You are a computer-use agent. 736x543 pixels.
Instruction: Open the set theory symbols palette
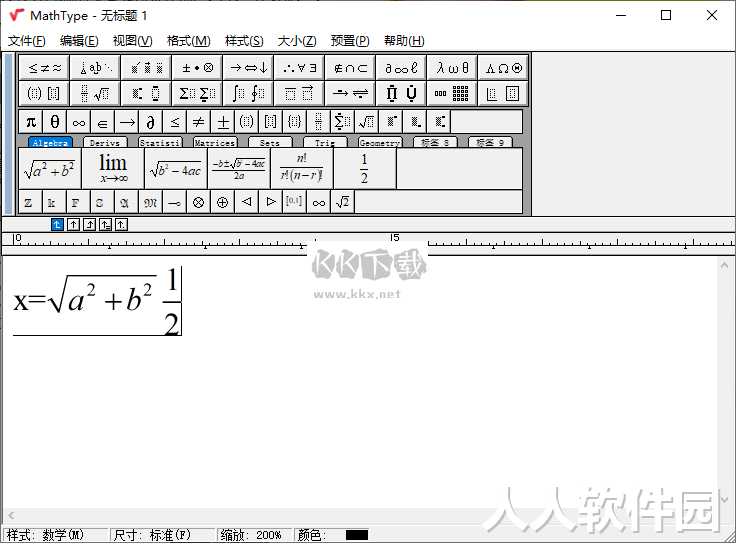(x=351, y=68)
